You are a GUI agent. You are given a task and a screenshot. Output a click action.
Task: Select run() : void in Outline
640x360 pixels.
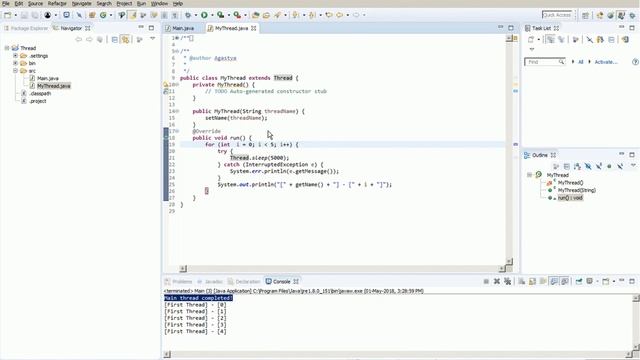(570, 198)
